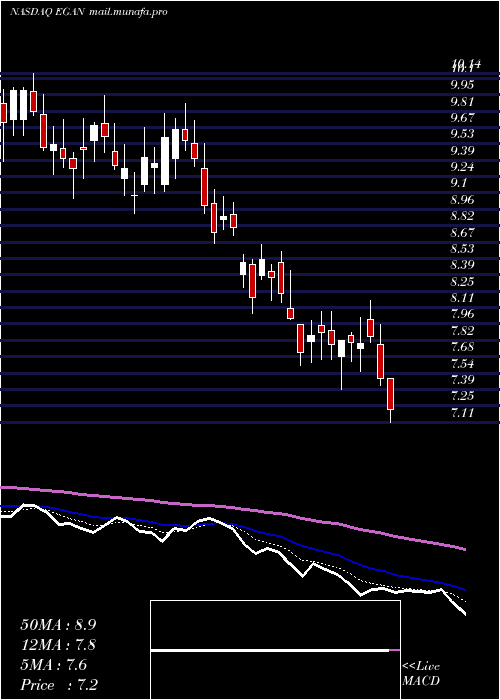Click inside the MACD indicator box
The width and height of the screenshot is (500, 700).
pos(275,650)
